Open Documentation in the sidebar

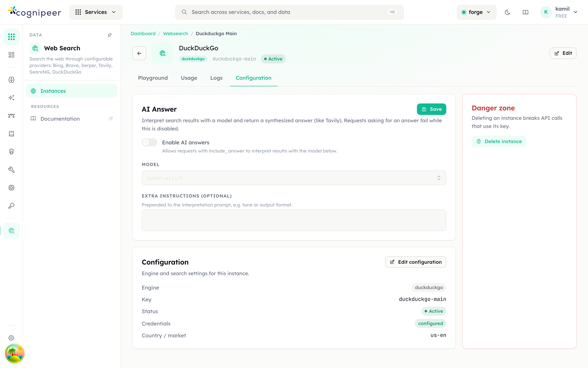point(72,119)
